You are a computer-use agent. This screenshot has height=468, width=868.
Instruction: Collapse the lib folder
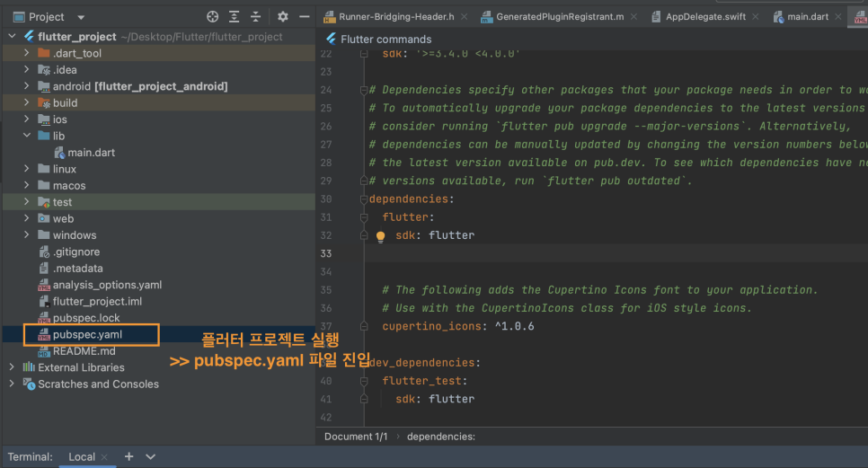[27, 136]
